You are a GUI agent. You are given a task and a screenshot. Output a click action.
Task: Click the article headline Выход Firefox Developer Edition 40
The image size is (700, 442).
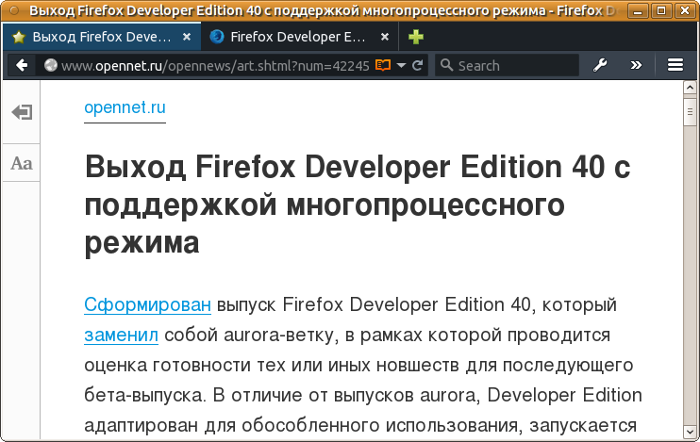click(x=357, y=204)
